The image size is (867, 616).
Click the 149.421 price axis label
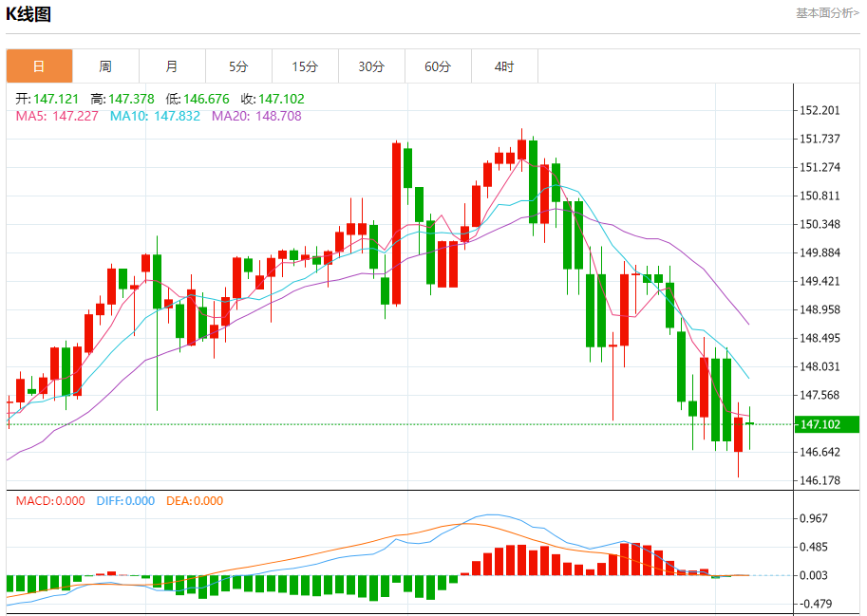click(x=820, y=281)
